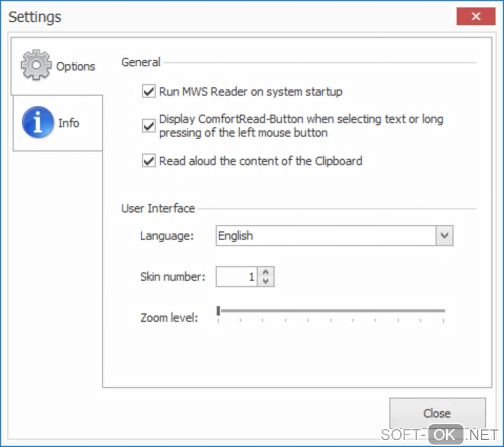
Task: Toggle the Display ComfortRead-Button checkbox
Action: 149,126
